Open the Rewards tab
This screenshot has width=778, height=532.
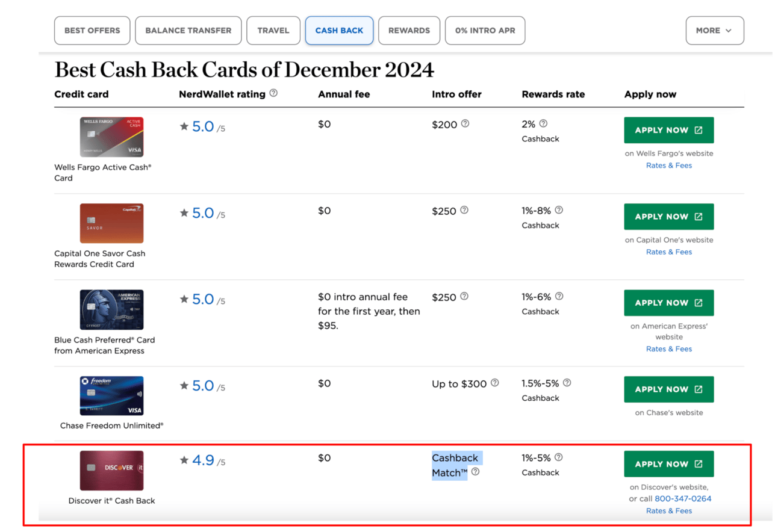point(409,31)
